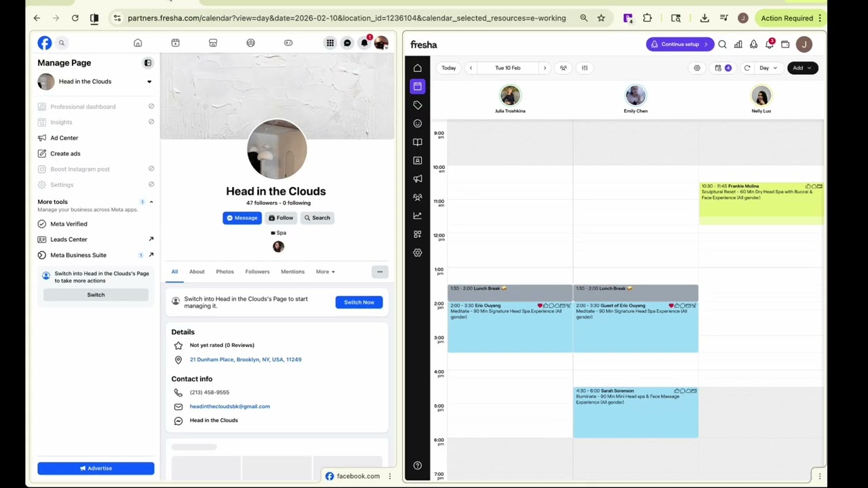The image size is (868, 488).
Task: Click the Facebook logo
Action: pos(45,43)
